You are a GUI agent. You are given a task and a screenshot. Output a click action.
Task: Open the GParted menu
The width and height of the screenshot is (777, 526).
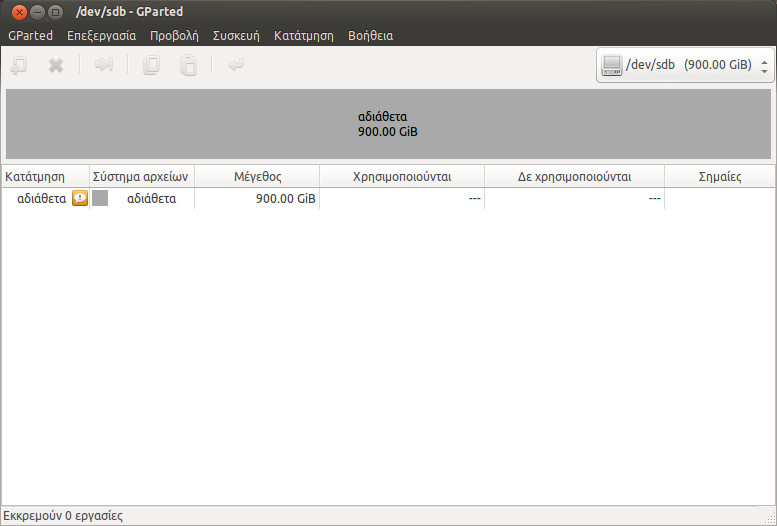[x=31, y=36]
